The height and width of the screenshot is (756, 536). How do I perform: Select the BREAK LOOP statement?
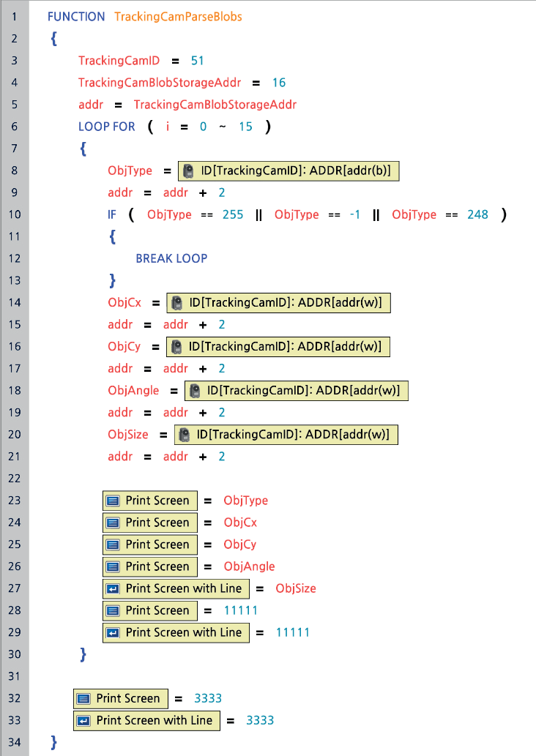click(171, 258)
